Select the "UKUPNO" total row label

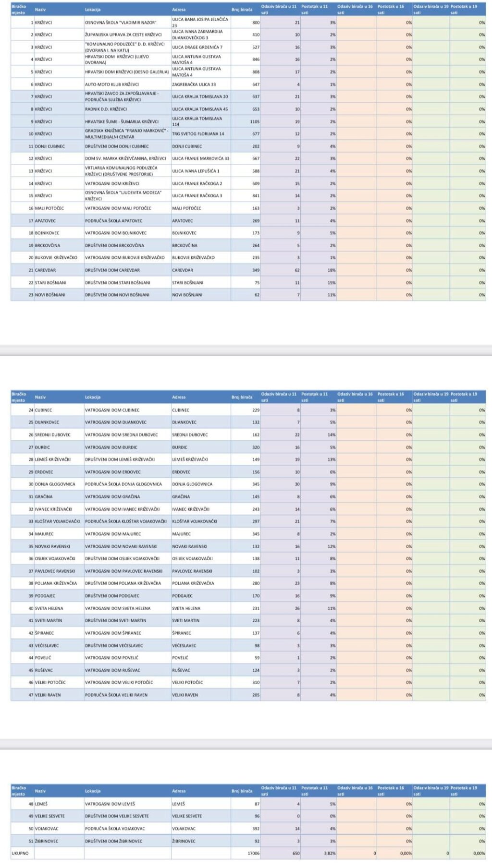tap(20, 853)
